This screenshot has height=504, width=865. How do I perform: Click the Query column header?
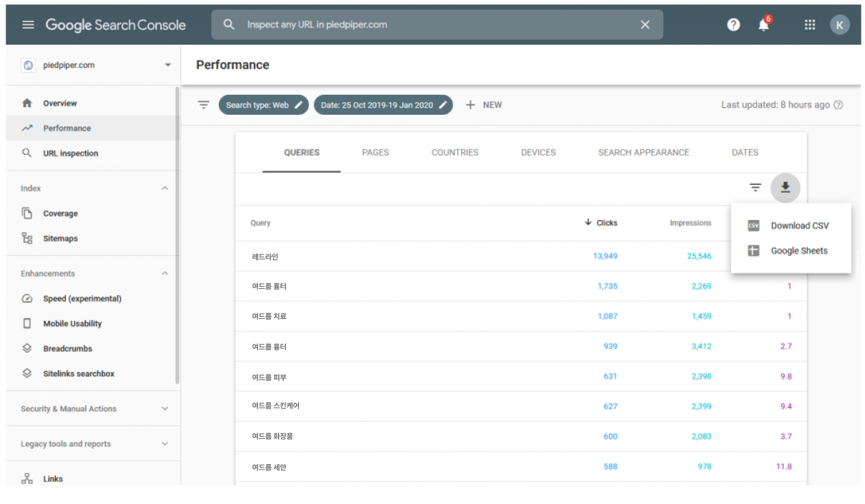tap(261, 223)
